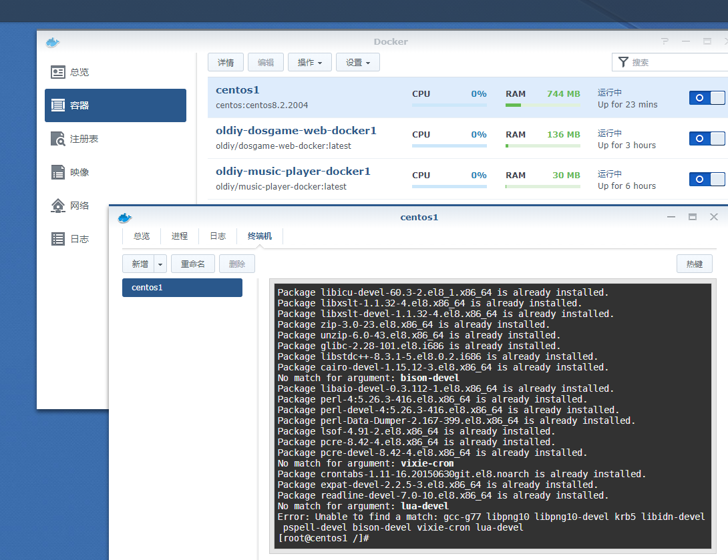728x560 pixels.
Task: Click the lua-devel no match line
Action: 363,506
